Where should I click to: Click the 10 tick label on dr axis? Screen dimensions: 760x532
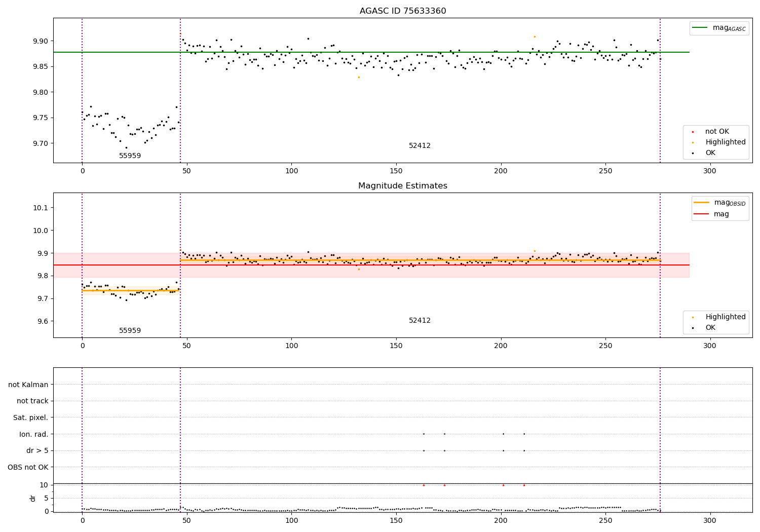(44, 485)
